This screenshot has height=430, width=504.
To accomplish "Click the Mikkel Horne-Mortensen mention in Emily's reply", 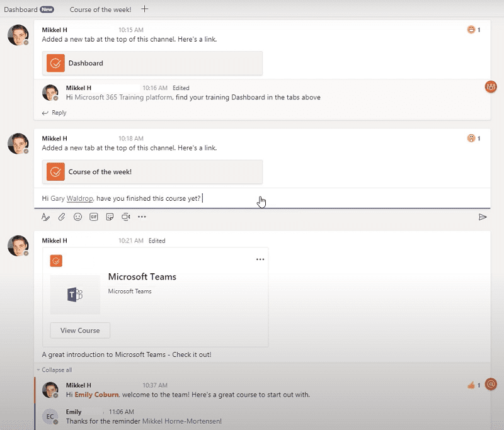I will tap(181, 421).
